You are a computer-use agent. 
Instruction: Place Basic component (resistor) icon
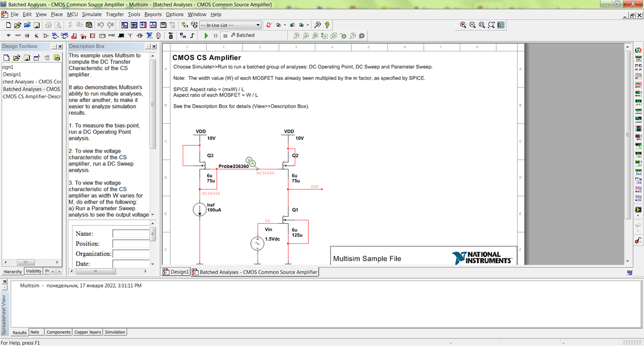18,36
